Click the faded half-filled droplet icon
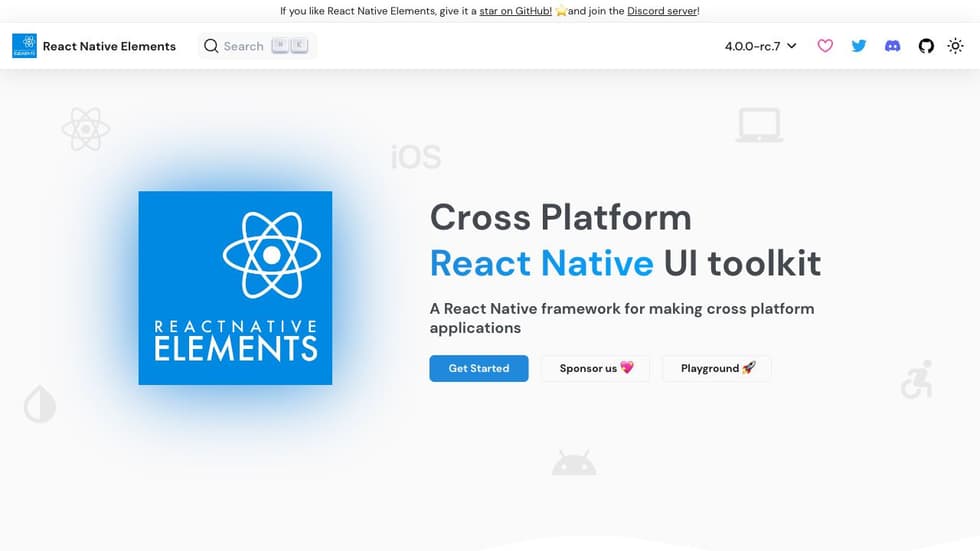Screen dimensions: 980x551 [40, 405]
